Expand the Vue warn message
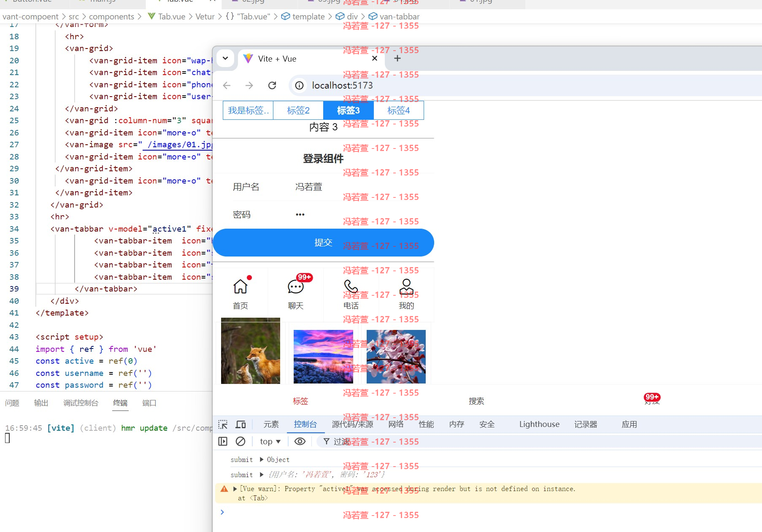The width and height of the screenshot is (762, 532). click(235, 489)
